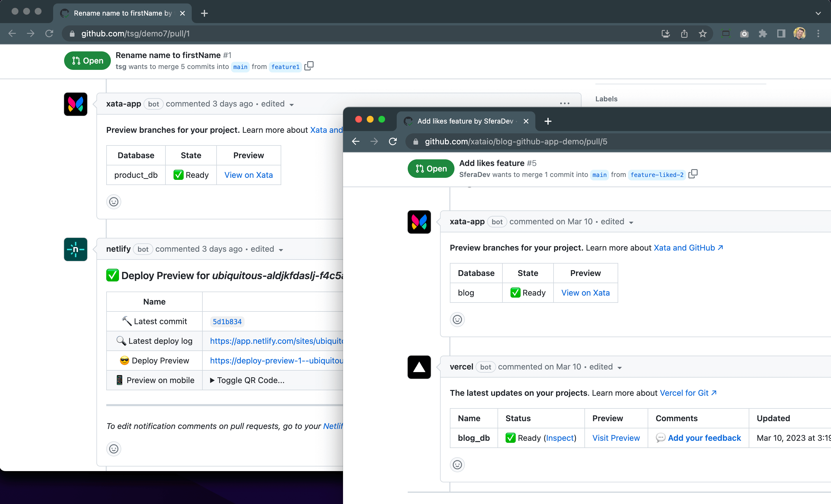Screen dimensions: 831x504
Task: Copy feature1 branch name icon
Action: pos(309,66)
